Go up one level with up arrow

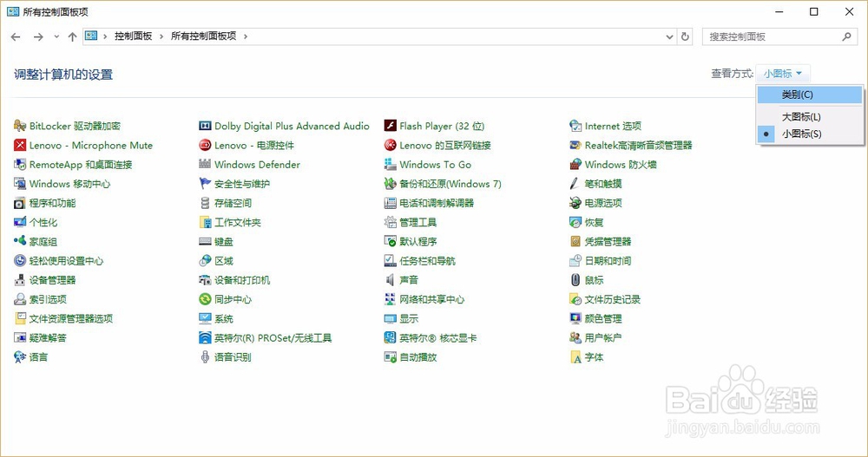tap(73, 37)
